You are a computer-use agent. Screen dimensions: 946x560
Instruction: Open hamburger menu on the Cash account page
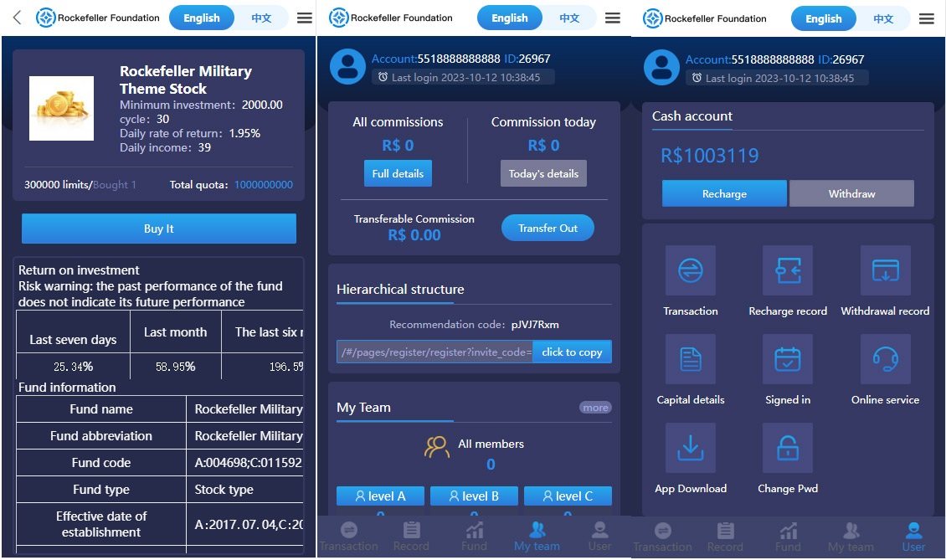(x=926, y=18)
